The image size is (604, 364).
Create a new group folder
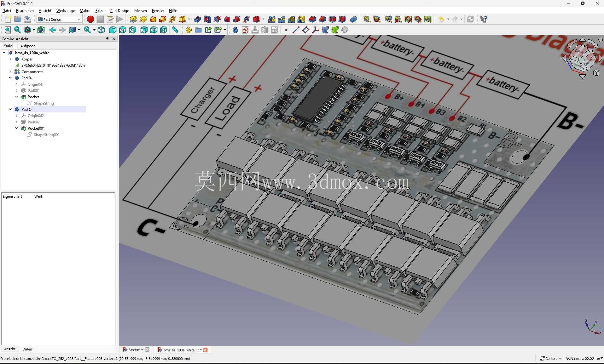(x=198, y=30)
